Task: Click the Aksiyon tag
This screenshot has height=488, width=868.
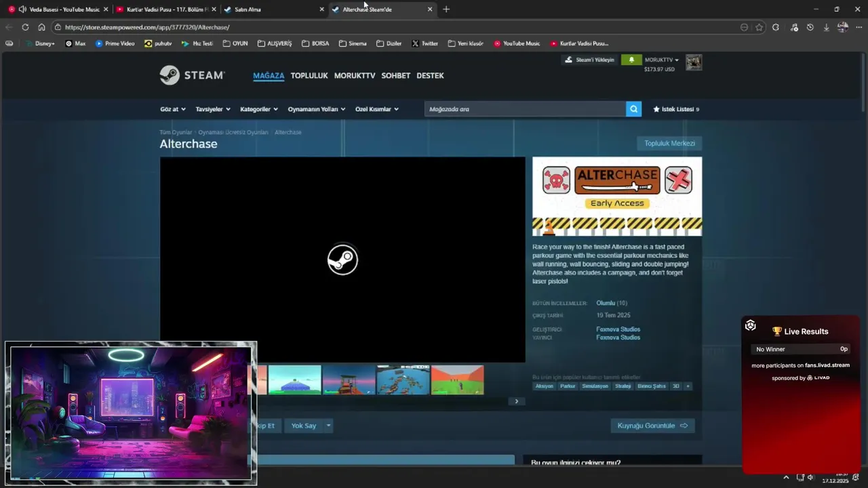Action: [x=544, y=386]
